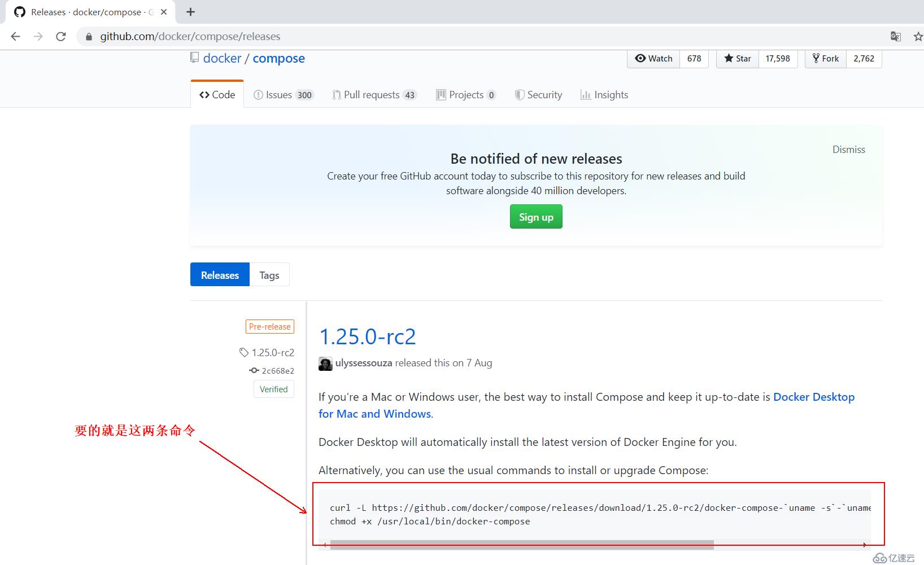Screen dimensions: 924x565
Task: Click the Be notified of new releases heading
Action: click(536, 159)
